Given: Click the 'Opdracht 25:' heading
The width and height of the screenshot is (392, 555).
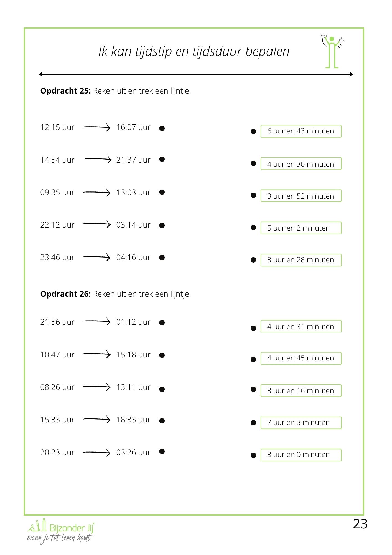Looking at the screenshot, I should (x=65, y=91).
